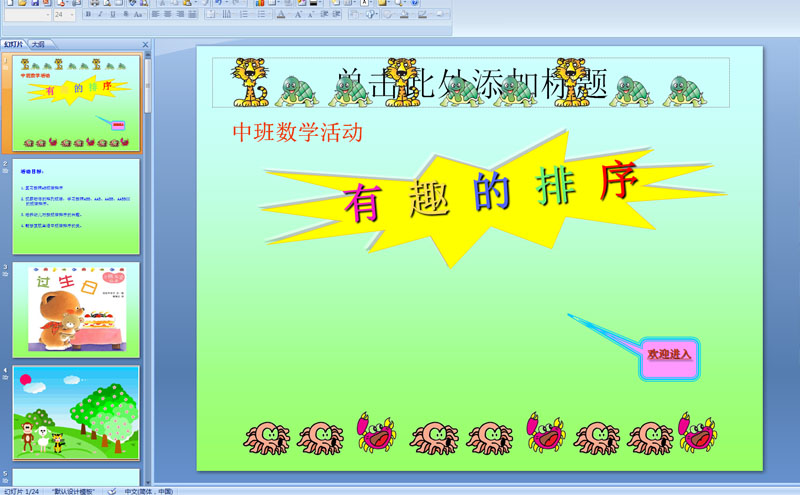Select slide 2 活动目标 thumbnail
This screenshot has width=800, height=495.
click(76, 206)
